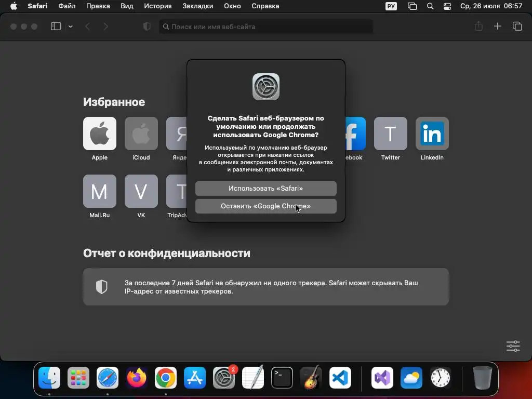532x399 pixels.
Task: Open Weather app from the Dock
Action: (411, 378)
